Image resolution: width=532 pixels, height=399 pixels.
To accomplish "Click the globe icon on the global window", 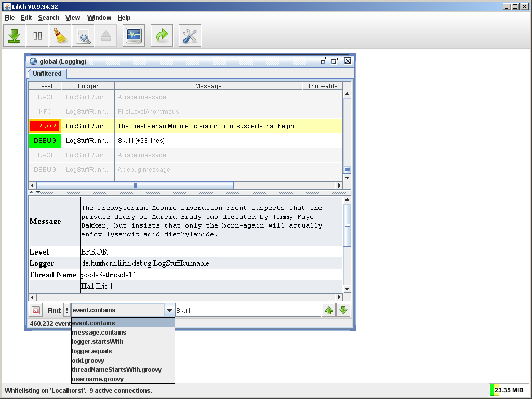I will click(32, 61).
